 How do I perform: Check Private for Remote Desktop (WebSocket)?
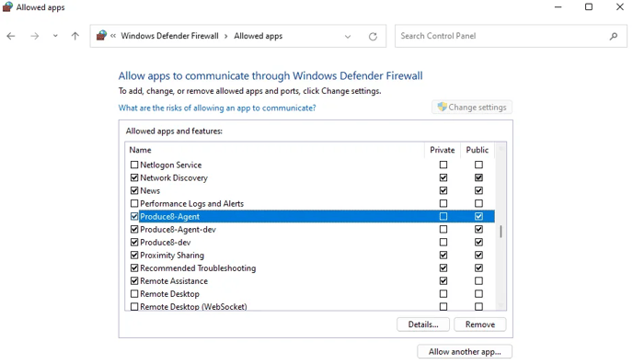click(x=443, y=307)
